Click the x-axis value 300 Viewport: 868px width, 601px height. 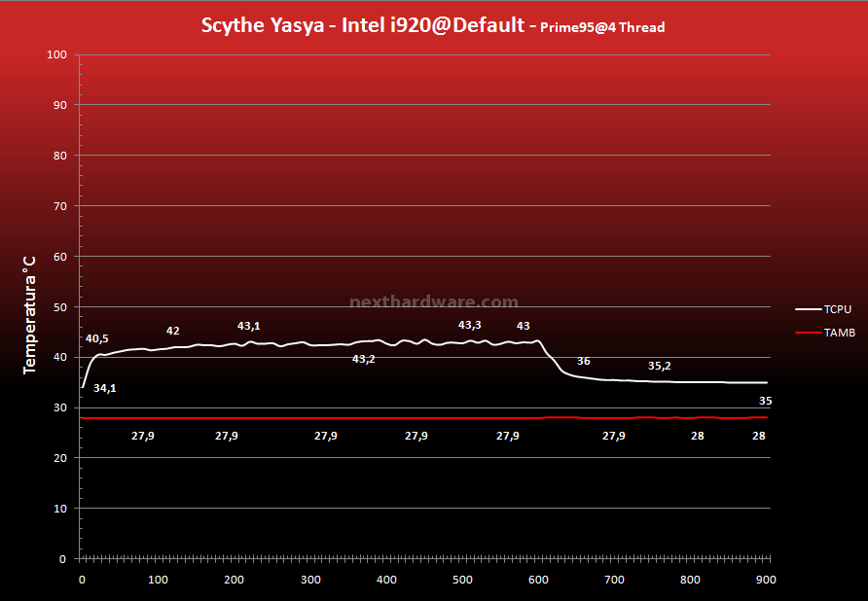click(x=310, y=580)
